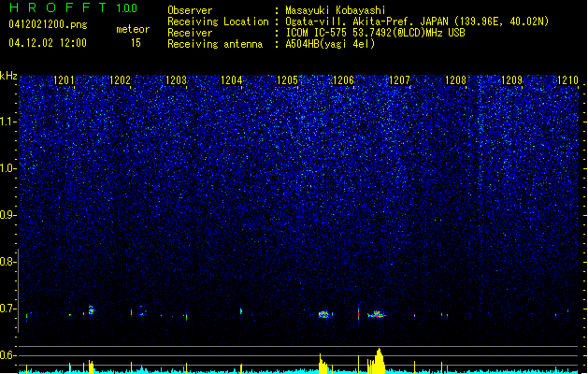Click the tallest yellow power peak near 1207

click(x=379, y=361)
